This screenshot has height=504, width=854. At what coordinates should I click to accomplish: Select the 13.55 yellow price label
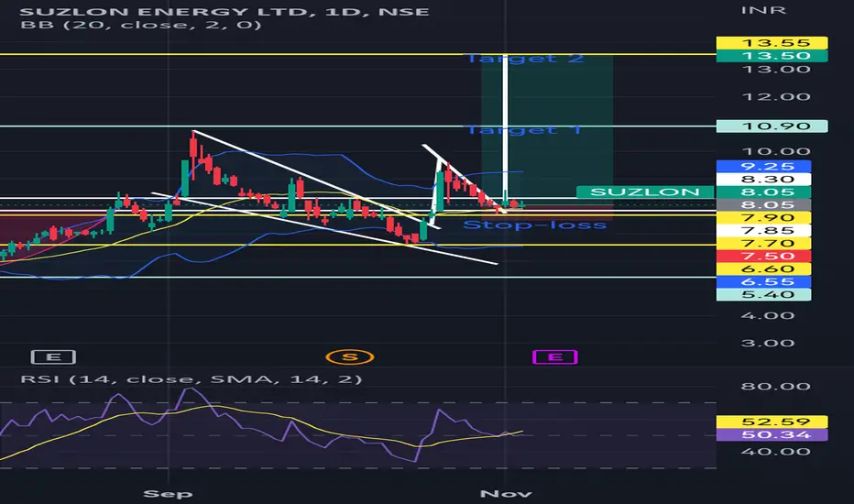tap(772, 42)
